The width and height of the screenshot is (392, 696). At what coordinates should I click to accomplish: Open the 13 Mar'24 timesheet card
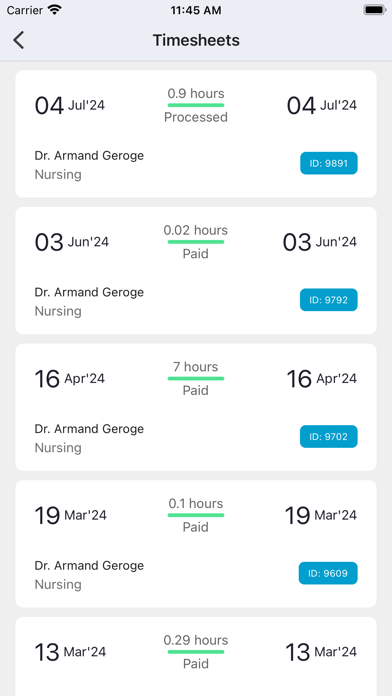[x=196, y=656]
